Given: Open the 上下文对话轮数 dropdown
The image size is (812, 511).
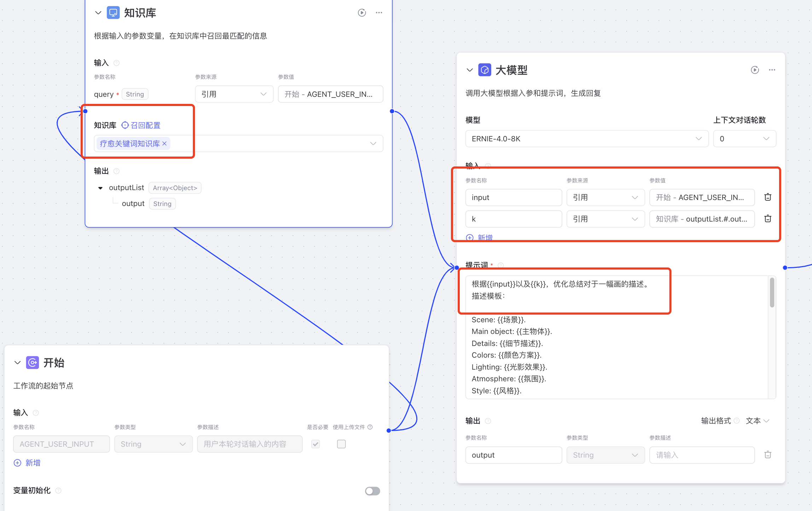Looking at the screenshot, I should tap(744, 139).
